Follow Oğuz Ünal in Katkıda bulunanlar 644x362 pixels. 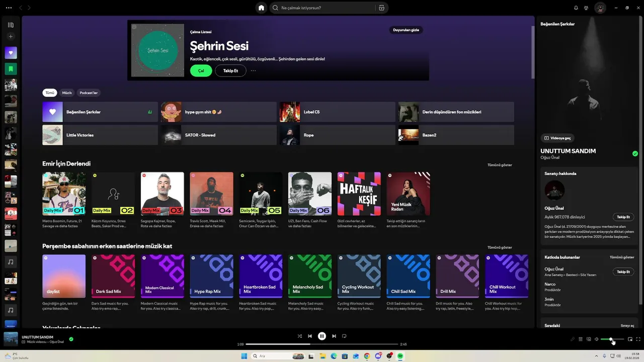click(x=623, y=272)
